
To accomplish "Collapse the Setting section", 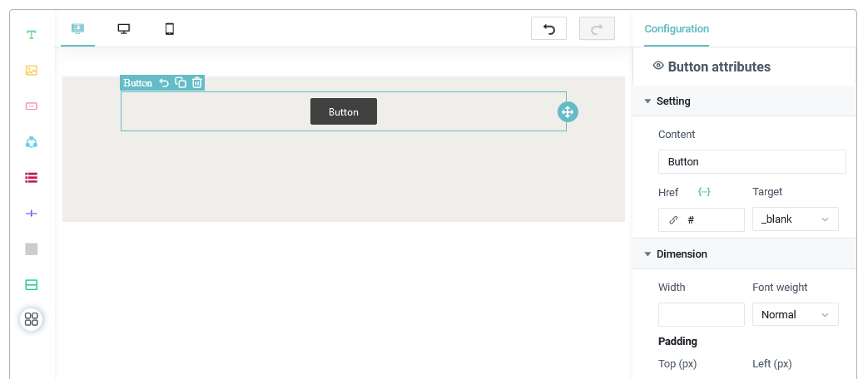I will coord(648,101).
